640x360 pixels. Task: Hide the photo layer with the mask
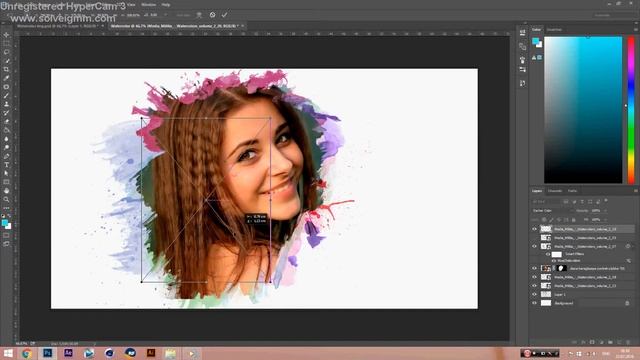click(534, 268)
